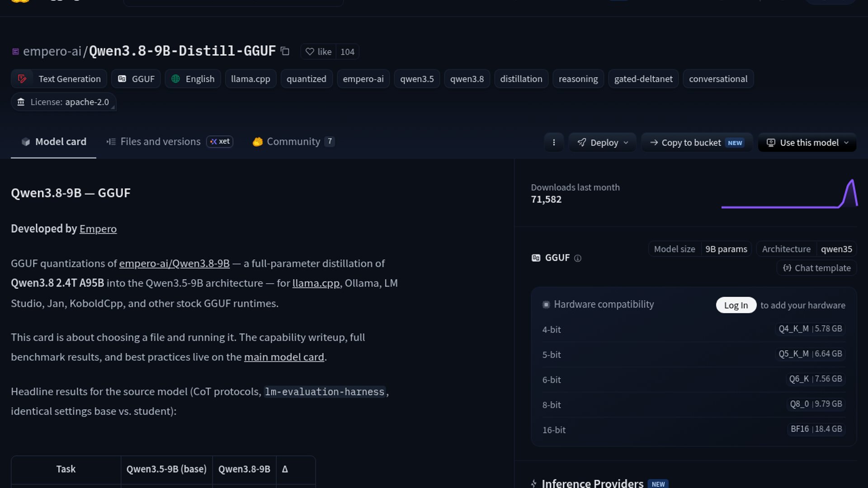Click the distillation tag
868x488 pixels.
[x=521, y=79]
